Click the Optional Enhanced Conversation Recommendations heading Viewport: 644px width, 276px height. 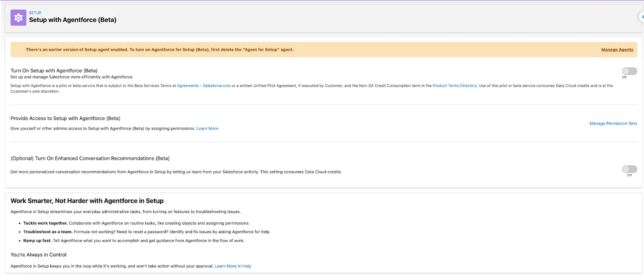[x=90, y=159]
